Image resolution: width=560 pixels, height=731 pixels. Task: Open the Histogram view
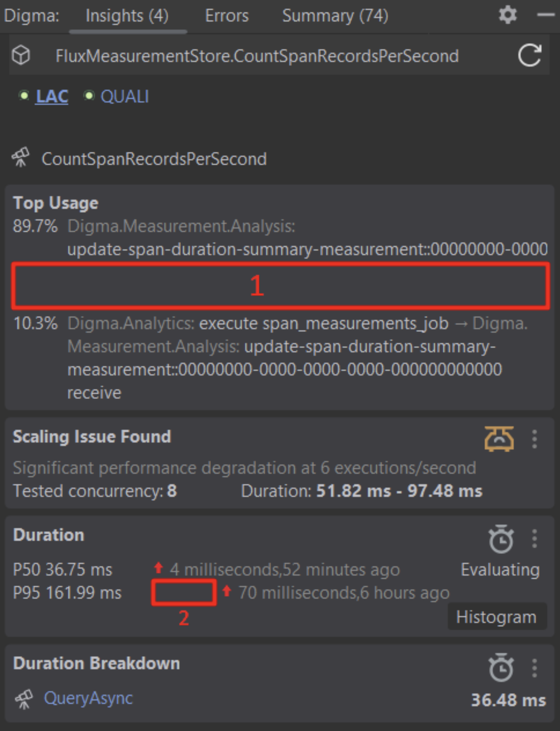coord(497,616)
